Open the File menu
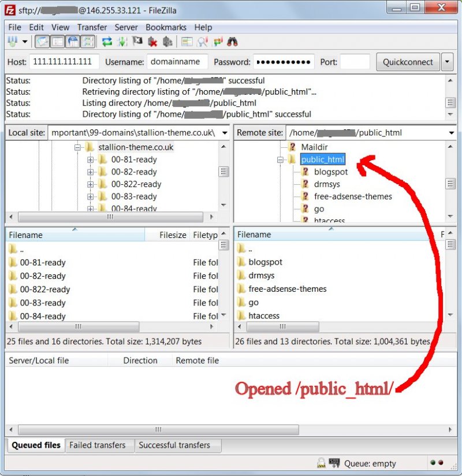462x476 pixels. [x=14, y=27]
